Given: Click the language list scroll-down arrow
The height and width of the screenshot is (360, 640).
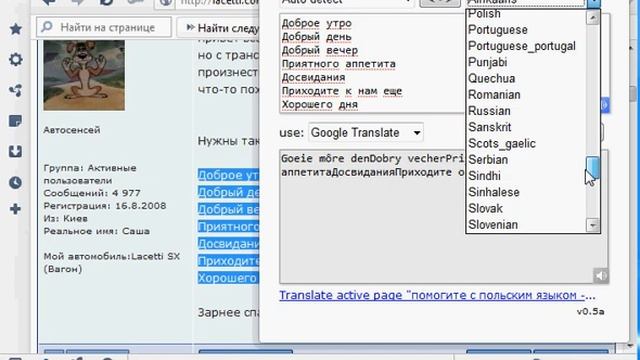Looking at the screenshot, I should click(x=593, y=225).
